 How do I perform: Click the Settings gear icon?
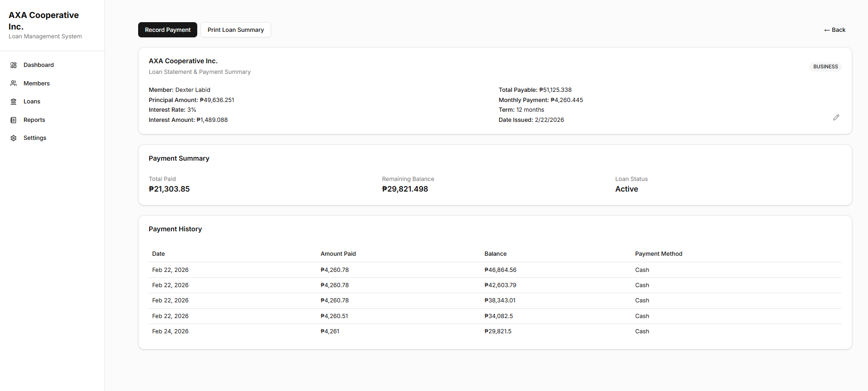point(13,138)
